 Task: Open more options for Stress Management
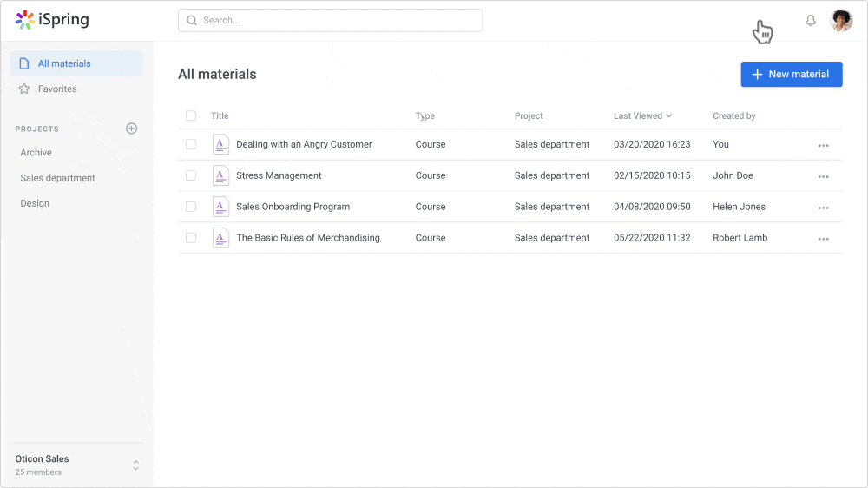(x=823, y=176)
